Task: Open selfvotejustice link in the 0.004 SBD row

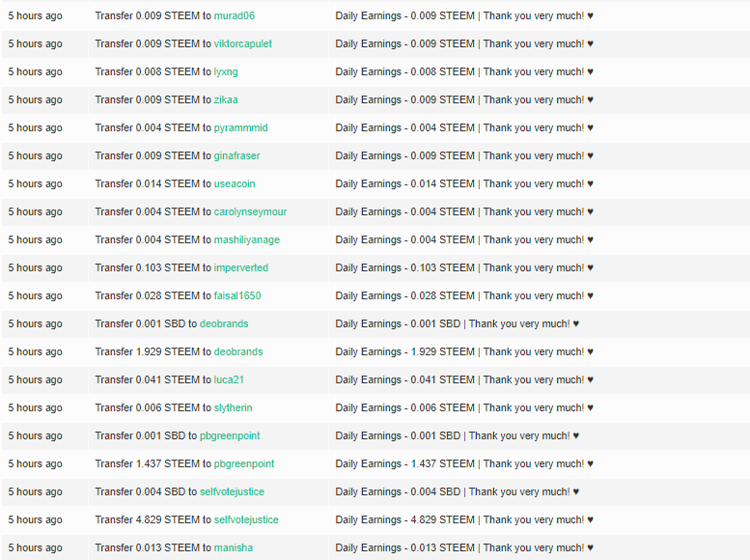Action: click(232, 492)
